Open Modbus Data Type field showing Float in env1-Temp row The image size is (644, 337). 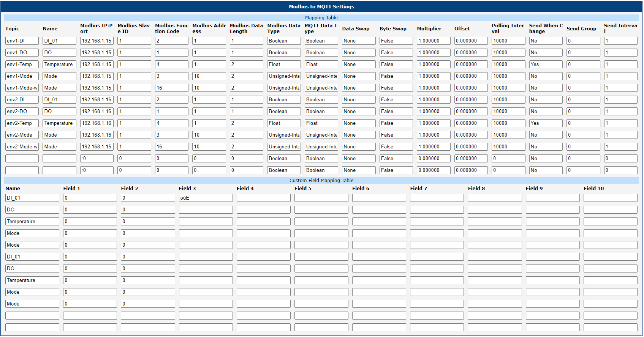[284, 64]
